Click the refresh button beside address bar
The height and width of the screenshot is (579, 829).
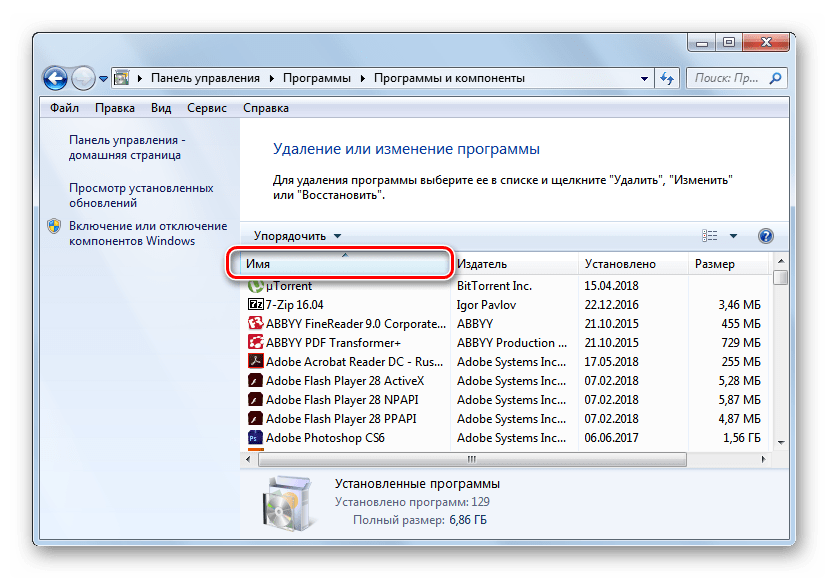667,78
